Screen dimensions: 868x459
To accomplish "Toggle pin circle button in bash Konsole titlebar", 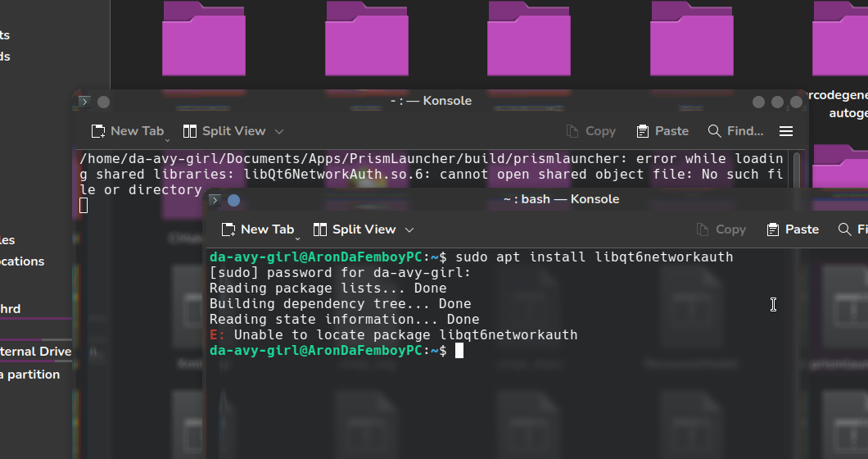I will [x=233, y=200].
